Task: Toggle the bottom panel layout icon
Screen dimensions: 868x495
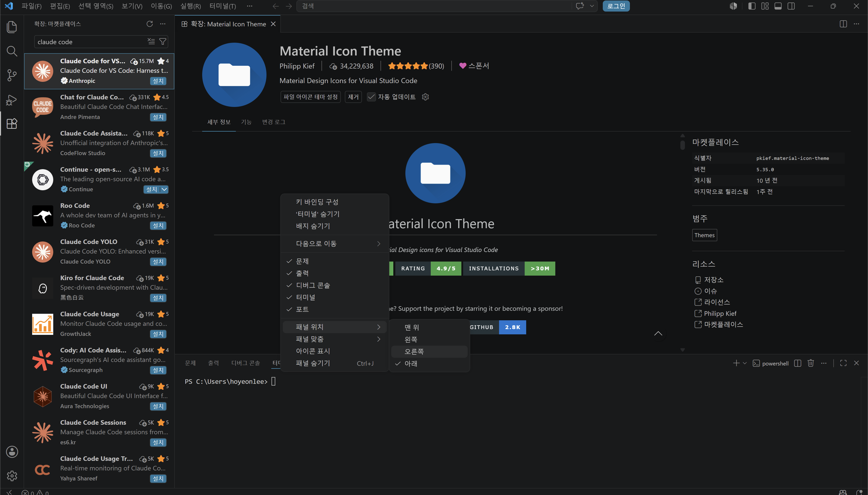Action: point(778,6)
